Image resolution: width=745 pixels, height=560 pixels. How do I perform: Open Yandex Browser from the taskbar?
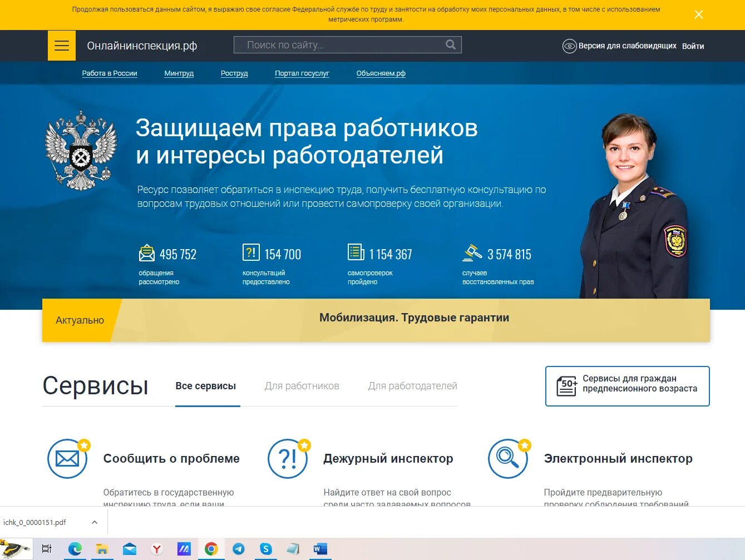[x=157, y=549]
